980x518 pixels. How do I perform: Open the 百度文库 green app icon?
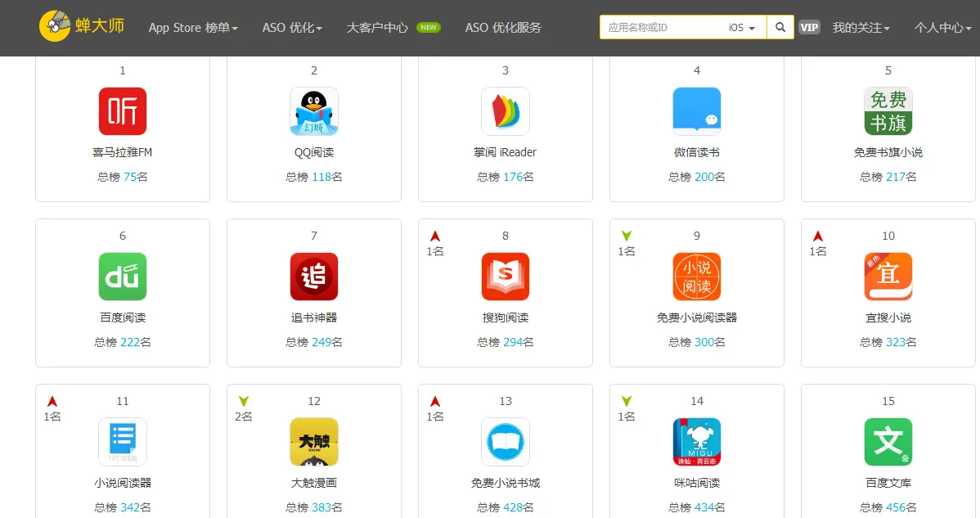tap(888, 442)
